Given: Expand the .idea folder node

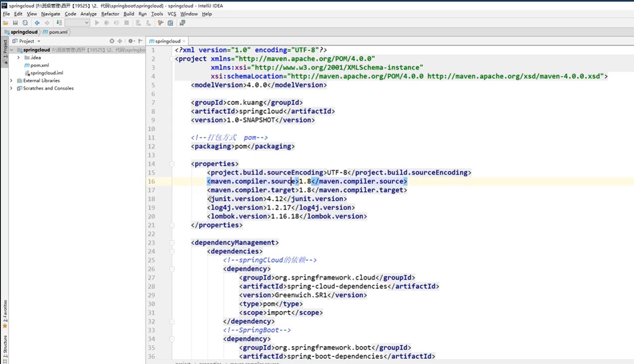Looking at the screenshot, I should pyautogui.click(x=19, y=58).
